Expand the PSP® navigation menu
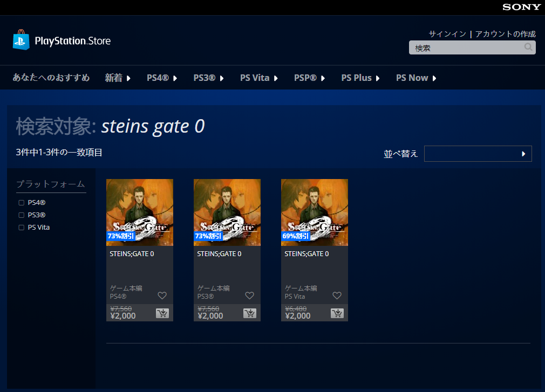Image resolution: width=545 pixels, height=392 pixels. pos(309,78)
